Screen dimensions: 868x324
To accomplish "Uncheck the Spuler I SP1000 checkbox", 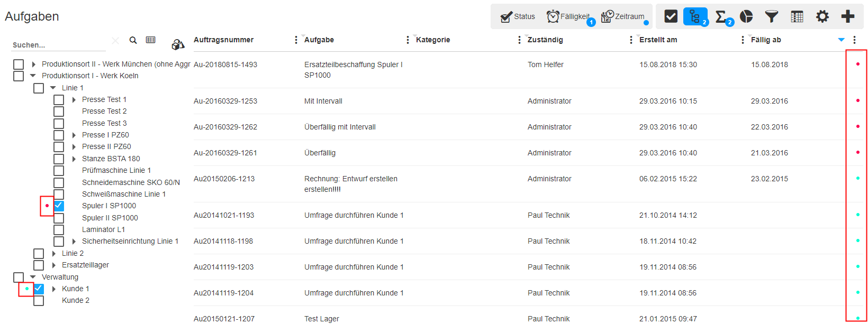I will tap(59, 206).
